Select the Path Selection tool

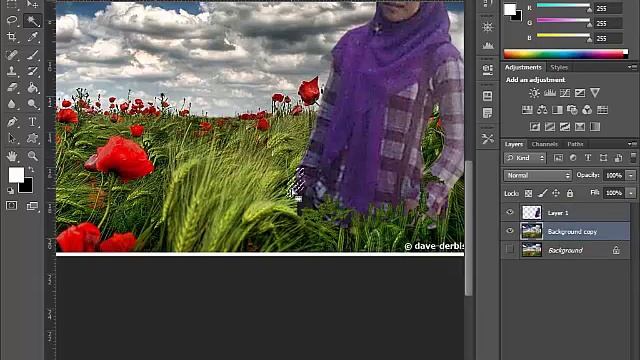(11, 138)
